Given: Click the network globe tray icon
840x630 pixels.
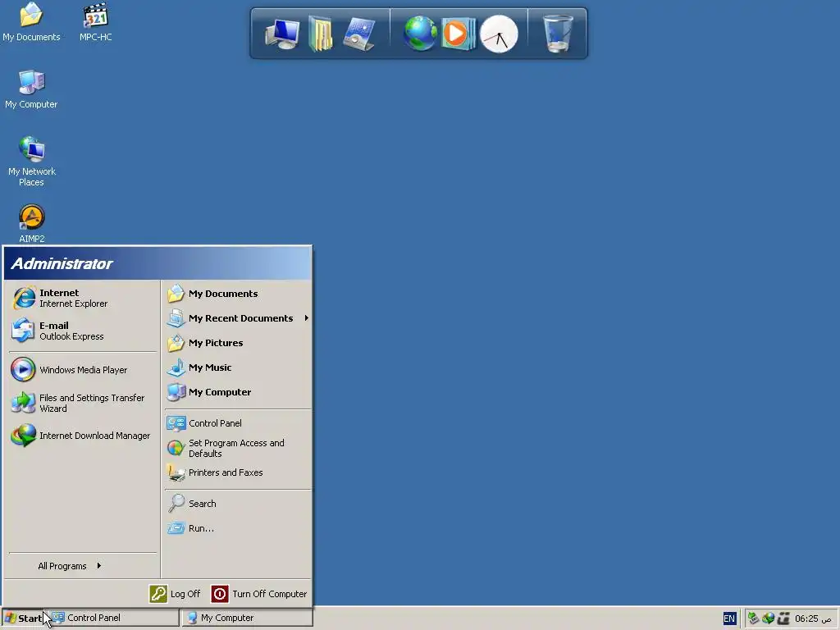Looking at the screenshot, I should 768,619.
